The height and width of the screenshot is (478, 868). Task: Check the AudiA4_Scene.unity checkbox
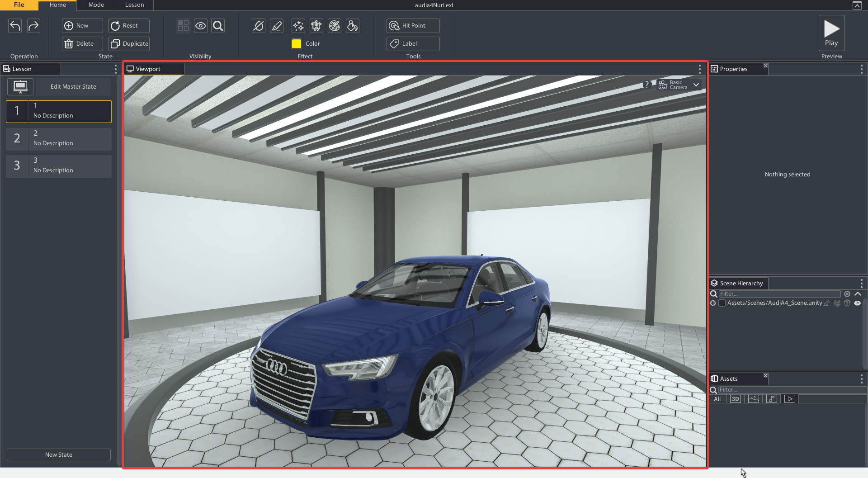point(722,303)
